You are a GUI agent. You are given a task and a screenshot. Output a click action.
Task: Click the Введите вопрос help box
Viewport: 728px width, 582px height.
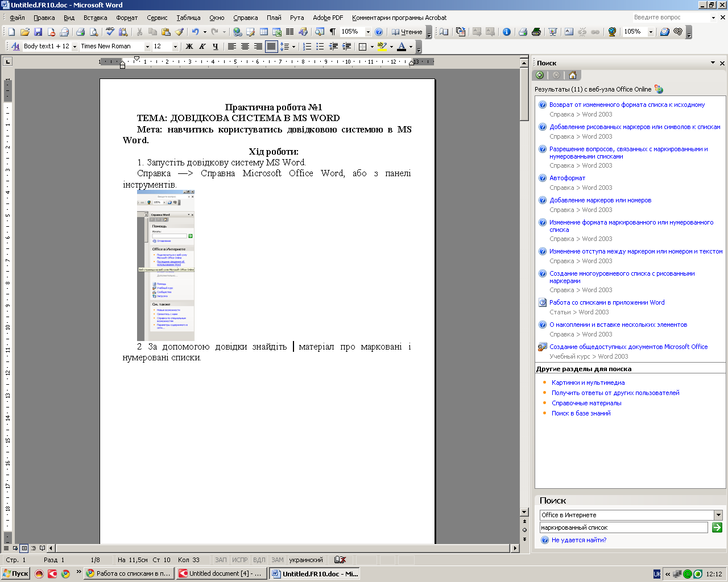click(x=671, y=18)
